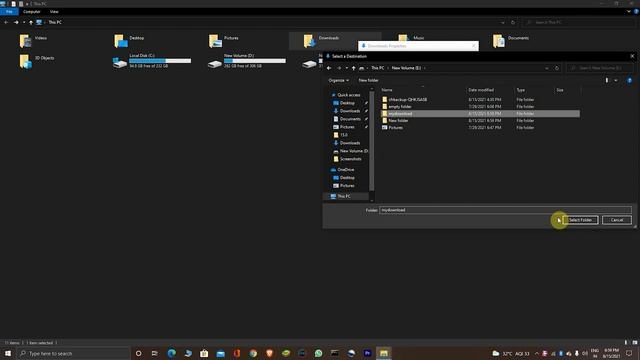Open the File tab in This PC window

9,11
